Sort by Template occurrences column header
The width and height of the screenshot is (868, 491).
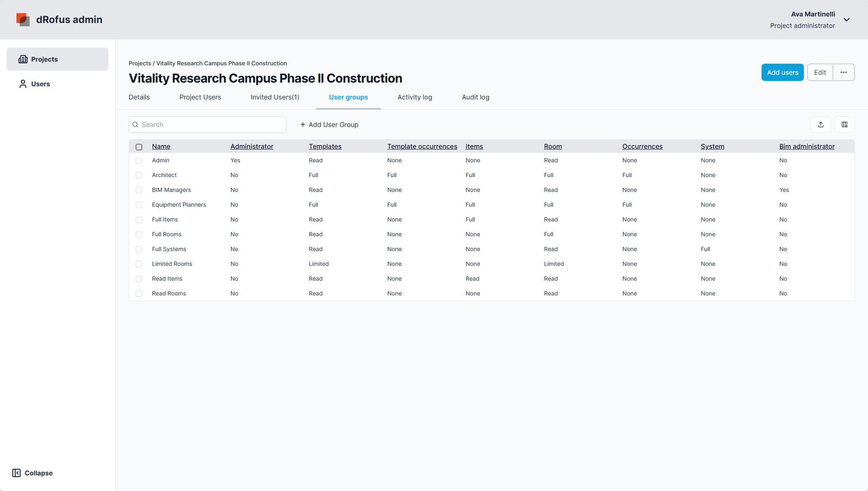pos(422,146)
